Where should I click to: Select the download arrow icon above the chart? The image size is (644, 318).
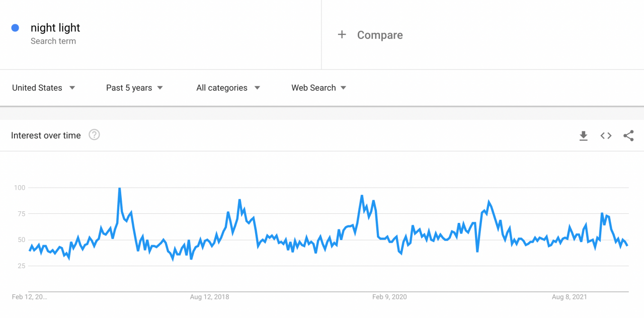click(583, 135)
